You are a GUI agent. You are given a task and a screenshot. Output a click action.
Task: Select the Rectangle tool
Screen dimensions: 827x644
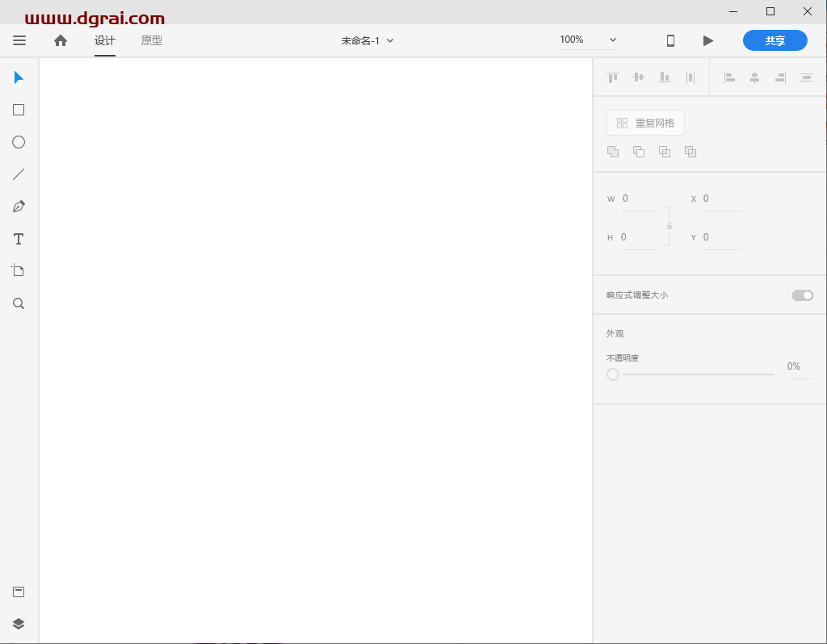pyautogui.click(x=19, y=110)
